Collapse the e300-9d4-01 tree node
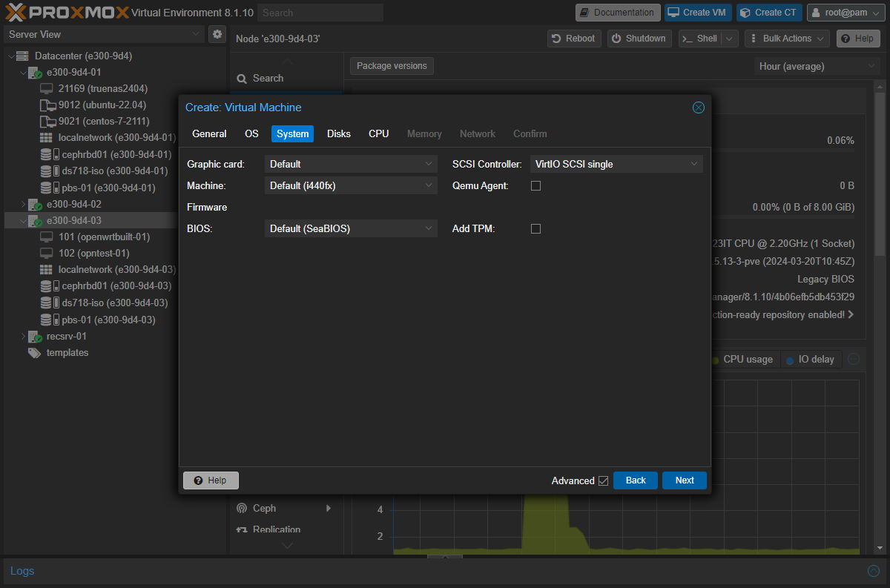The width and height of the screenshot is (890, 588). coord(23,73)
